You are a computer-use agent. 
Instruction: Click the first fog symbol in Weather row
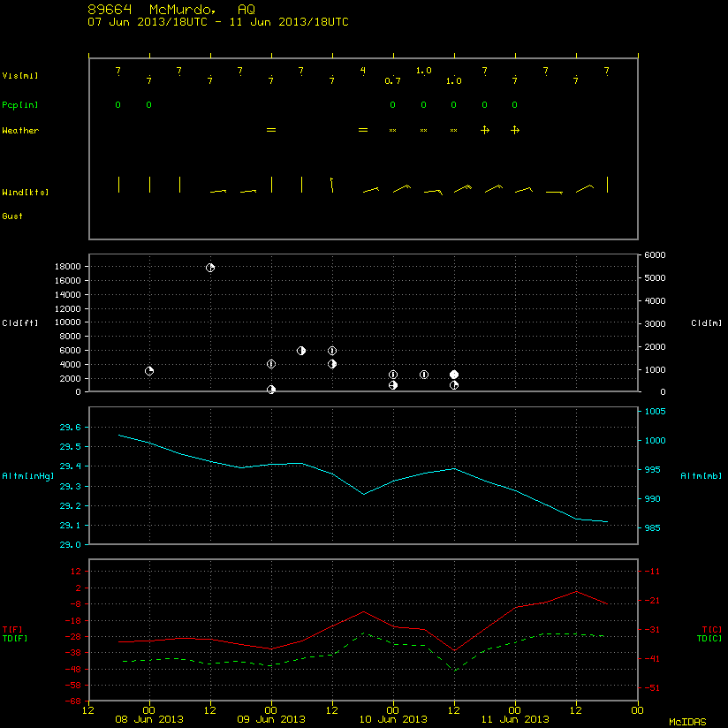[271, 130]
